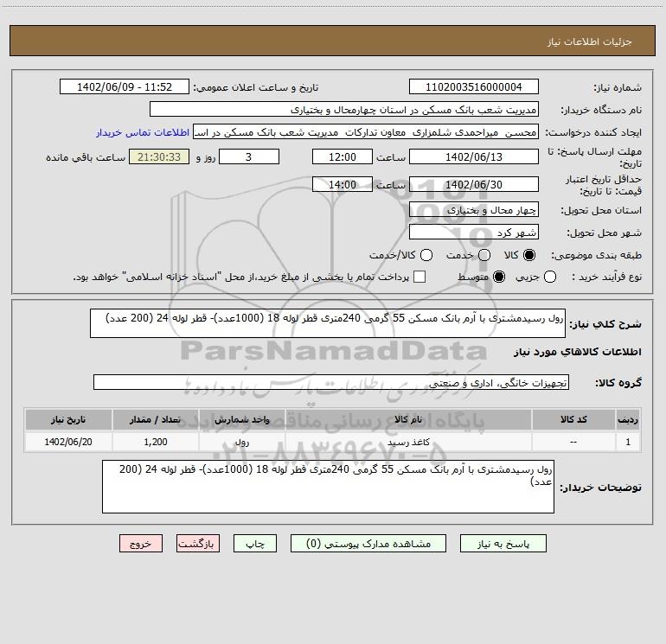Click the need date cell 1402/06/20
The height and width of the screenshot is (644, 666).
(68, 442)
